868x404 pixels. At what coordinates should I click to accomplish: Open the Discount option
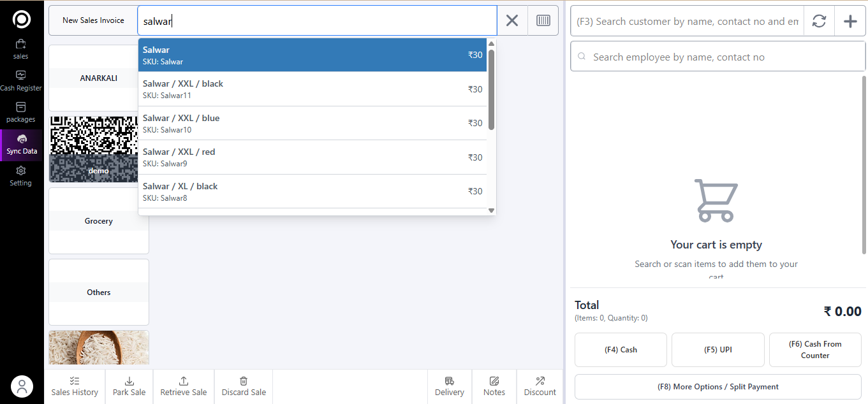click(x=540, y=386)
